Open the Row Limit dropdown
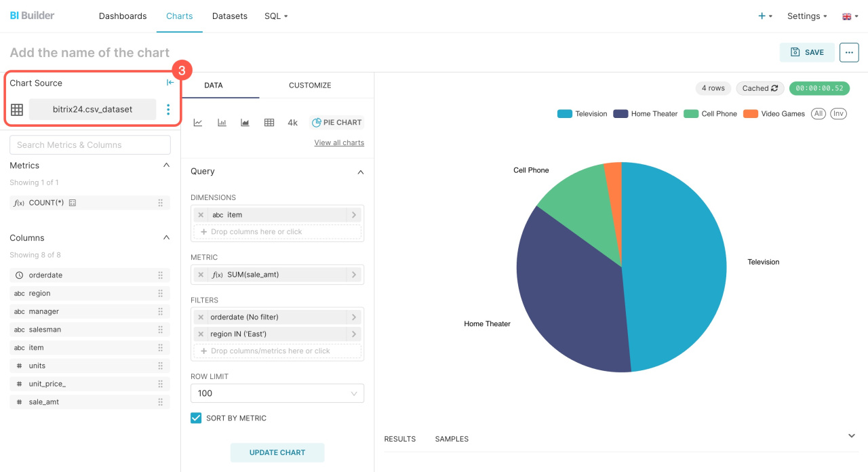 277,393
